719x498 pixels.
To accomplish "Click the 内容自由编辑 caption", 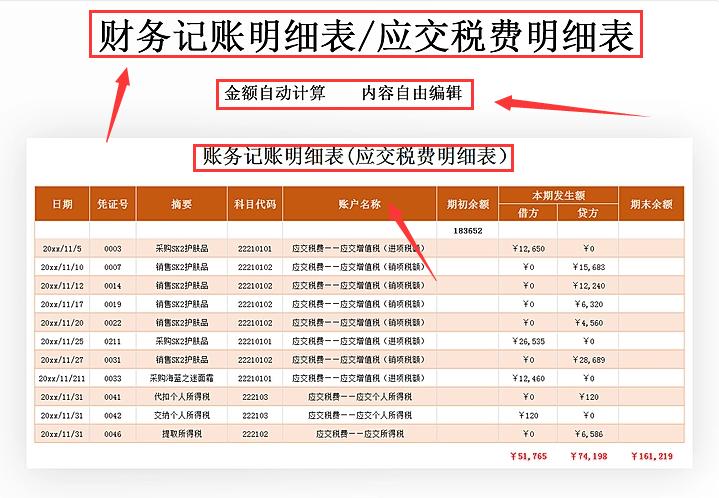I will pyautogui.click(x=412, y=93).
